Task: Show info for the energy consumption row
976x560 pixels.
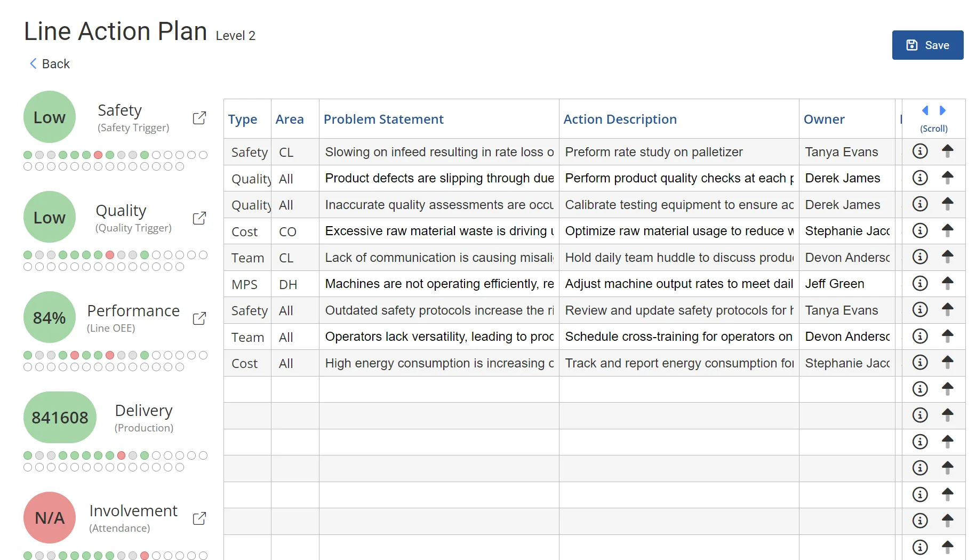Action: pyautogui.click(x=920, y=363)
